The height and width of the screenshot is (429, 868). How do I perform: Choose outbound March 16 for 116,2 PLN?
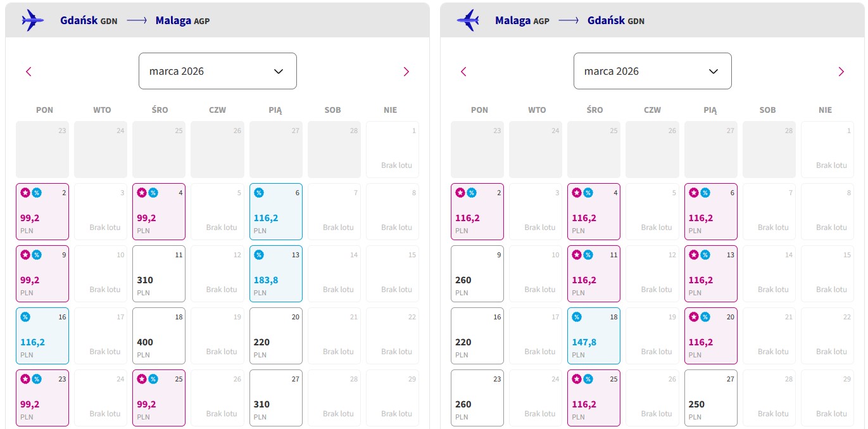click(x=42, y=336)
